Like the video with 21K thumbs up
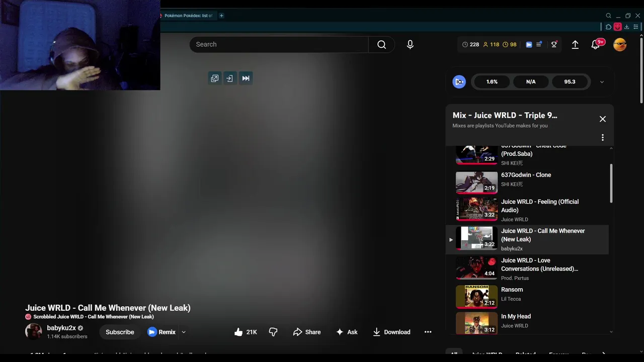The width and height of the screenshot is (644, 362). 246,332
